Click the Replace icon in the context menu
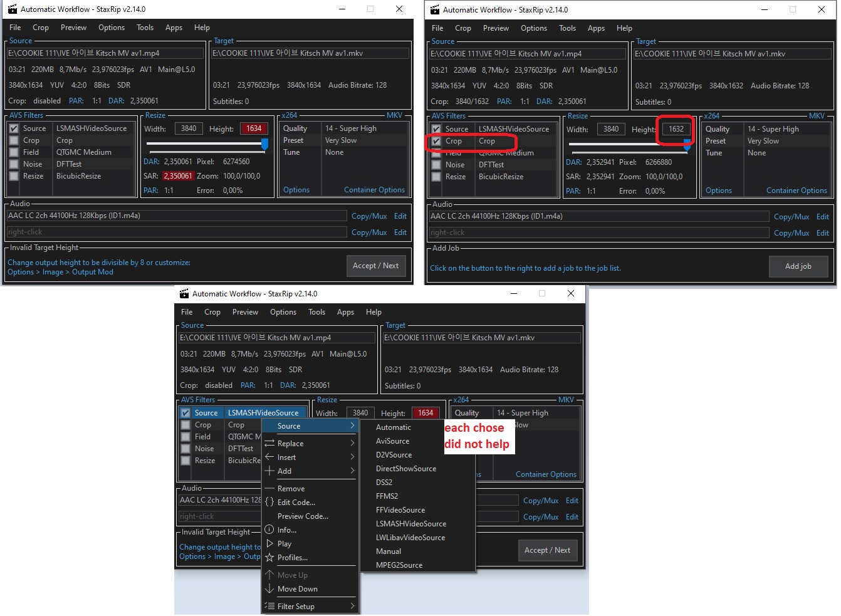The image size is (841, 616). [269, 443]
